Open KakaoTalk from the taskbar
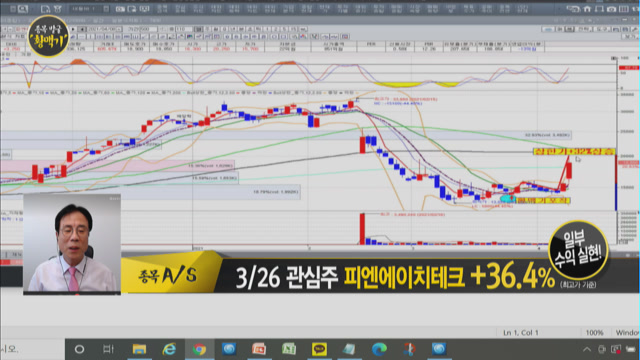Screen dimensions: 640x360 (x=319, y=349)
